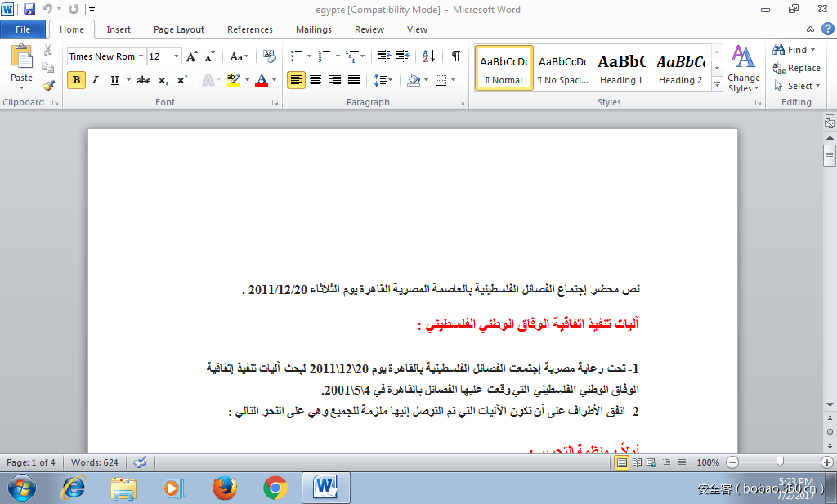
Task: Click the Justify alignment icon
Action: pos(354,80)
